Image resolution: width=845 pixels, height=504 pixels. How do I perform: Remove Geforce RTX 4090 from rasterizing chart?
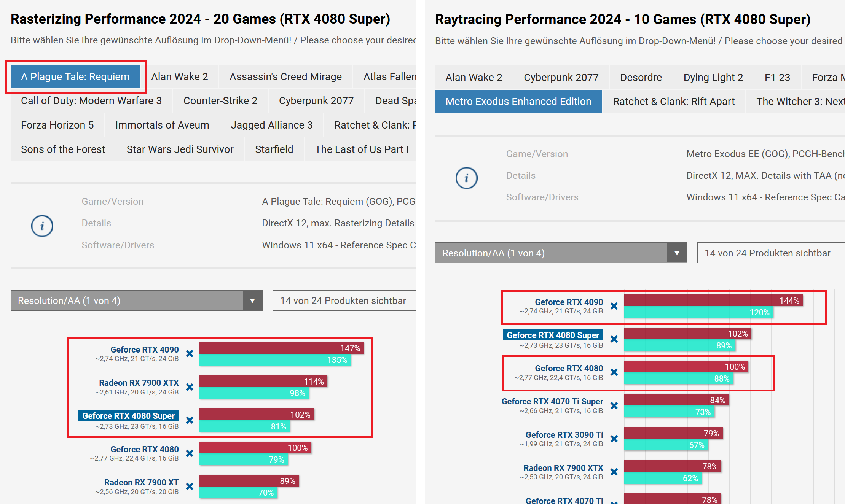[190, 354]
